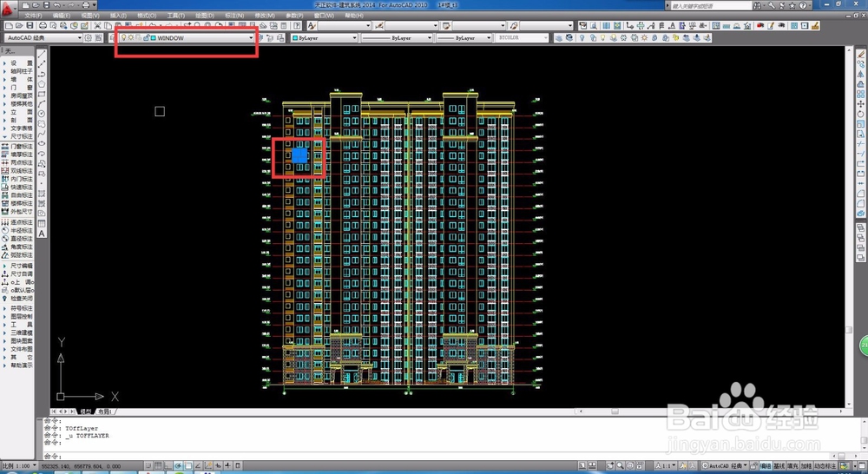Click the star favorites icon in title bar
Viewport: 868px width, 474px height.
tap(792, 5)
